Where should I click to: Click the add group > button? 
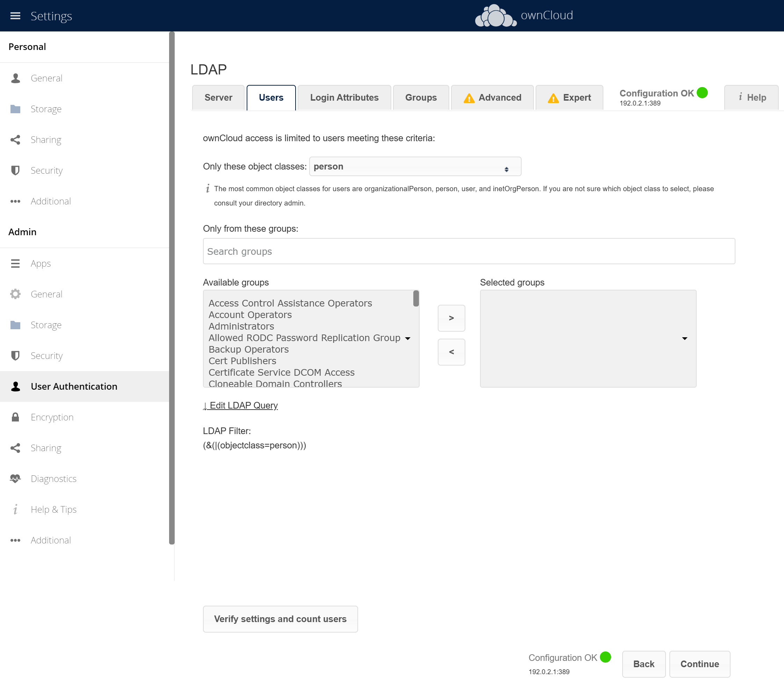(x=451, y=318)
